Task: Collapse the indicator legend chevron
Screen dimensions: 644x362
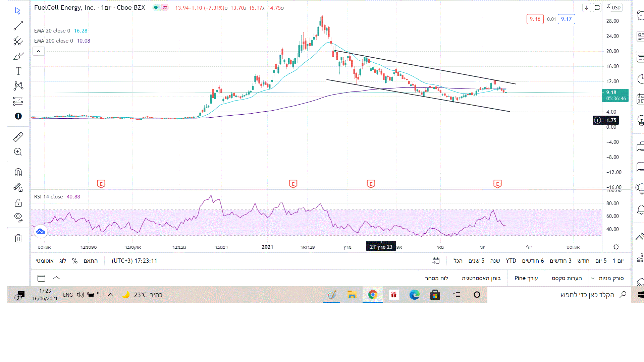Action: pos(39,51)
